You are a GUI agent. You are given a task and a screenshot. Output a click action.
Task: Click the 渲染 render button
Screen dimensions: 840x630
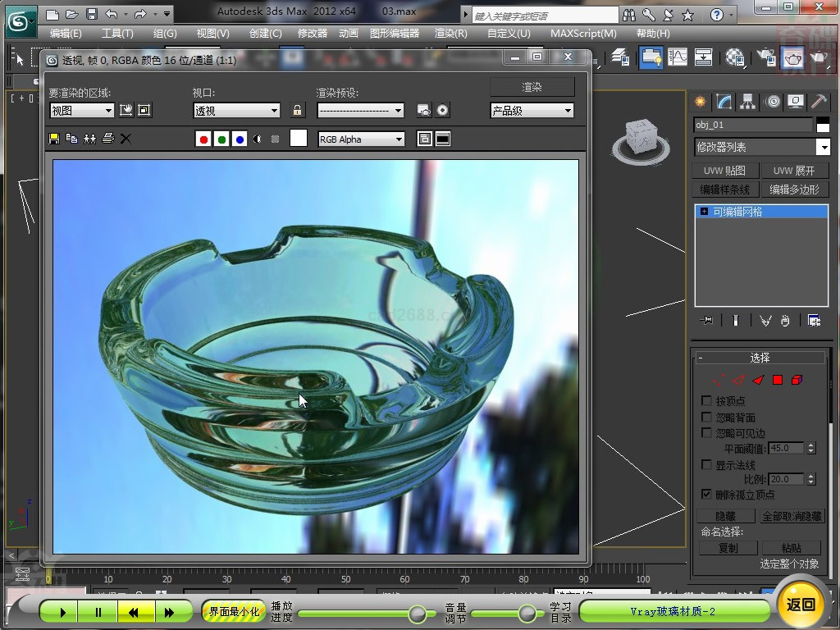(x=532, y=87)
